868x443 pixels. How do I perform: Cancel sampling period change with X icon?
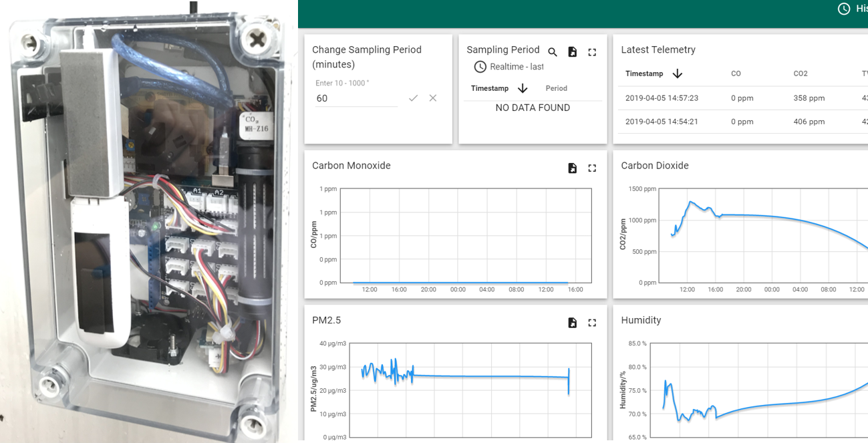coord(433,98)
